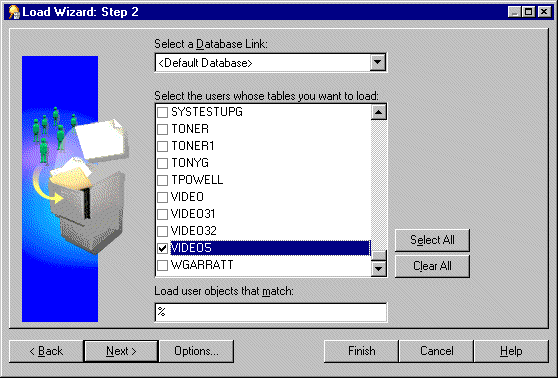Click the user list scroll up arrow

pyautogui.click(x=379, y=112)
